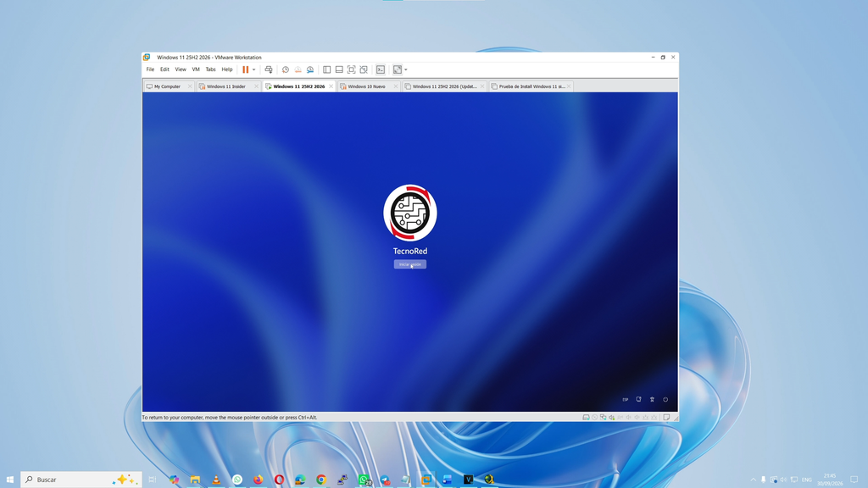Open Opera browser from the taskbar
Viewport: 868px width, 488px height.
tap(279, 480)
